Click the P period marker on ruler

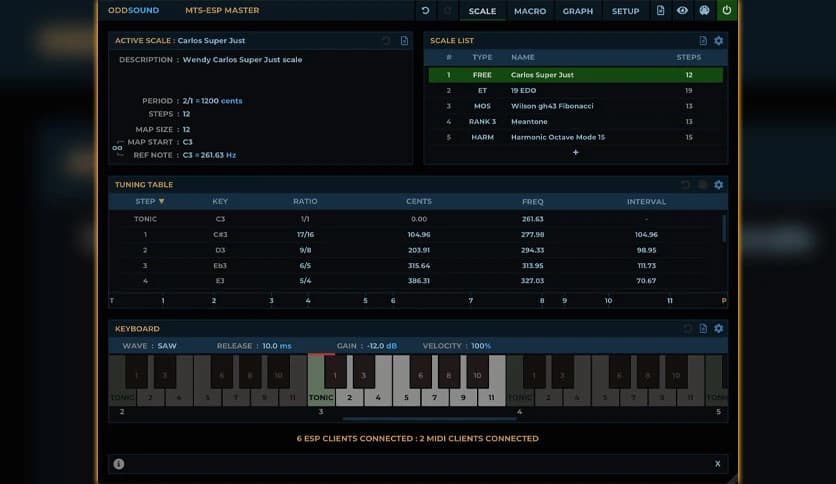(724, 301)
